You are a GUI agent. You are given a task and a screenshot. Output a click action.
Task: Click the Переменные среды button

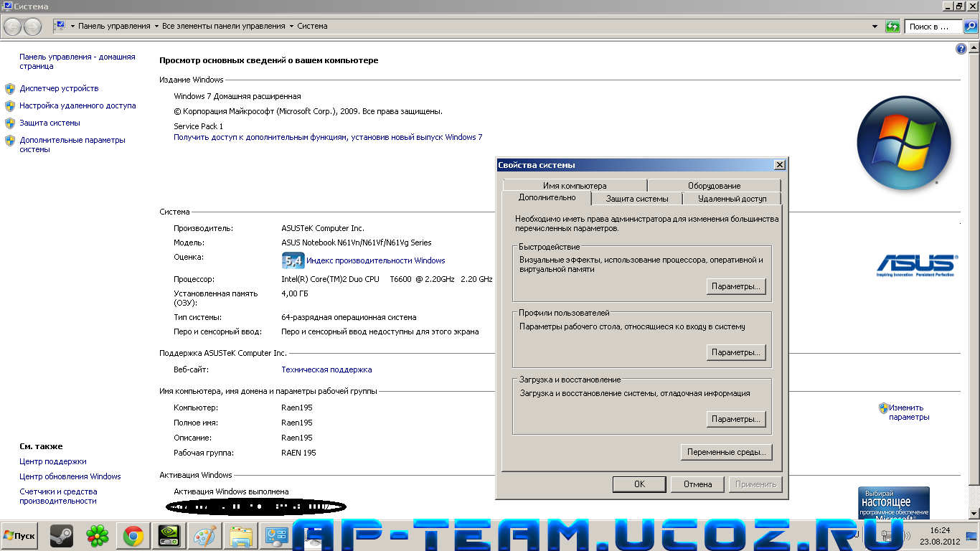(726, 452)
